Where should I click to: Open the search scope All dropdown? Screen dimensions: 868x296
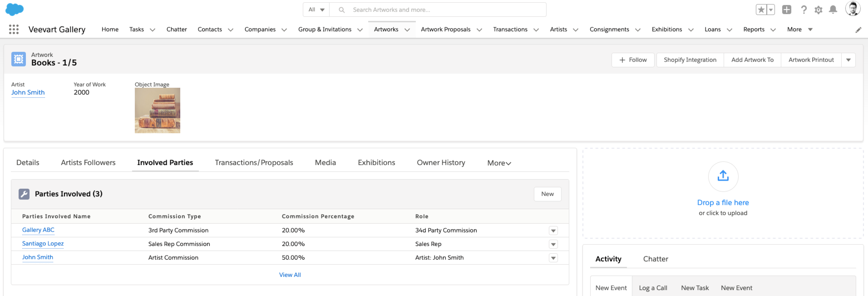[316, 10]
